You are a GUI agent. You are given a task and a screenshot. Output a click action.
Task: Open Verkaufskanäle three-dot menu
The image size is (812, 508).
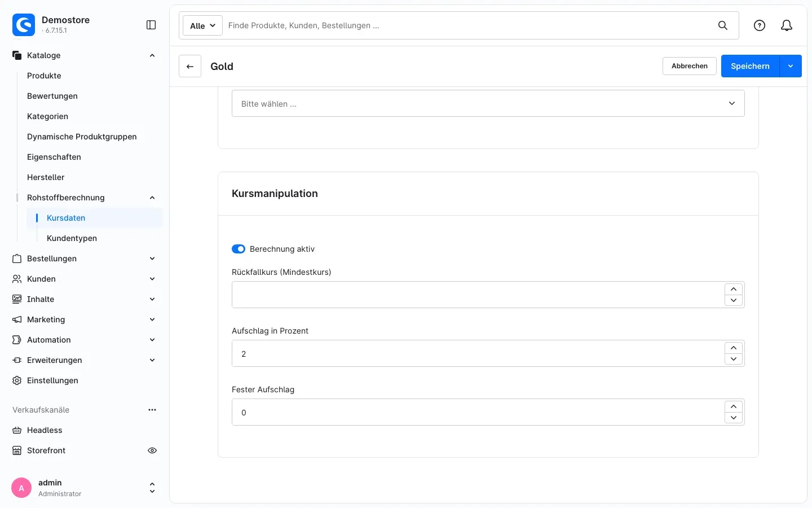click(x=152, y=410)
